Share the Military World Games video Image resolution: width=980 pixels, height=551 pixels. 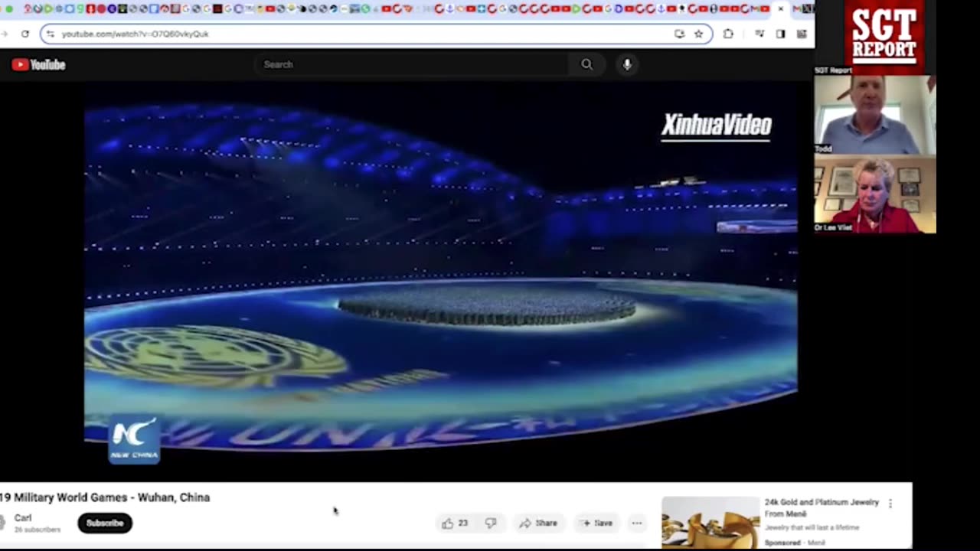538,523
